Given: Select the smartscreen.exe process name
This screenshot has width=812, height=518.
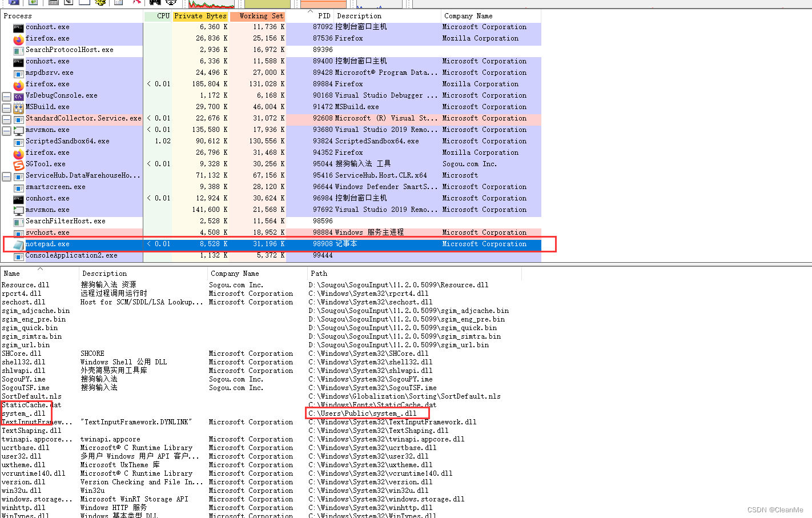Looking at the screenshot, I should (x=55, y=187).
